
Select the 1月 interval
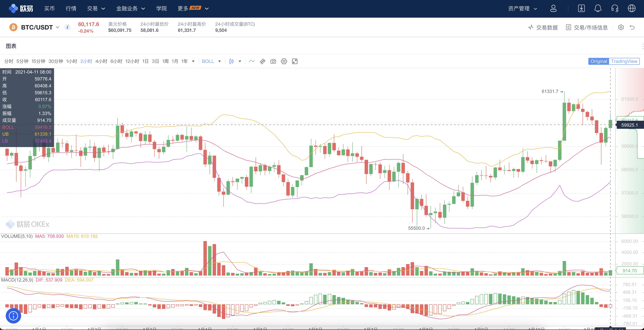pos(175,61)
